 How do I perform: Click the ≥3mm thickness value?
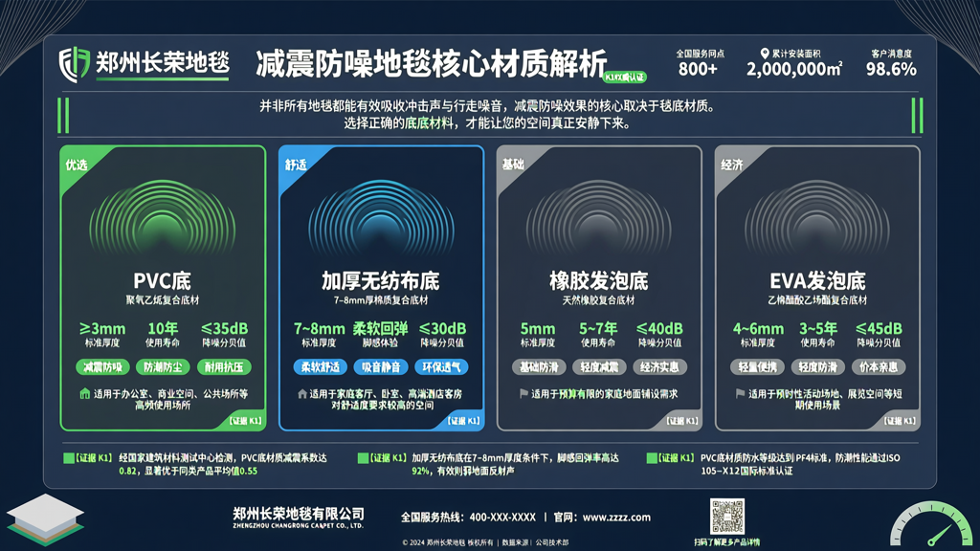point(102,329)
